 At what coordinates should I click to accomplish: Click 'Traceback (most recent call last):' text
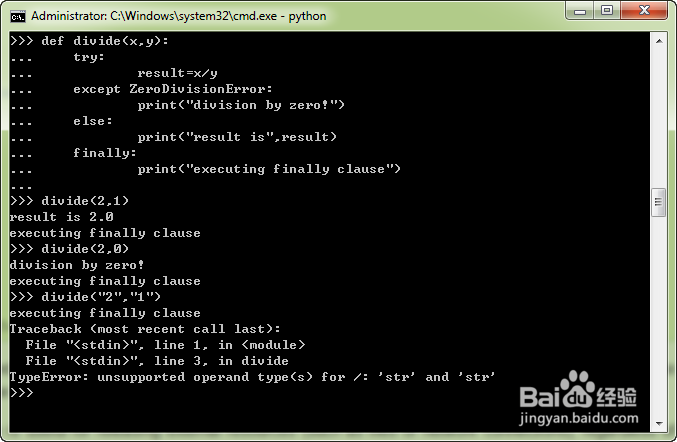[x=145, y=329]
